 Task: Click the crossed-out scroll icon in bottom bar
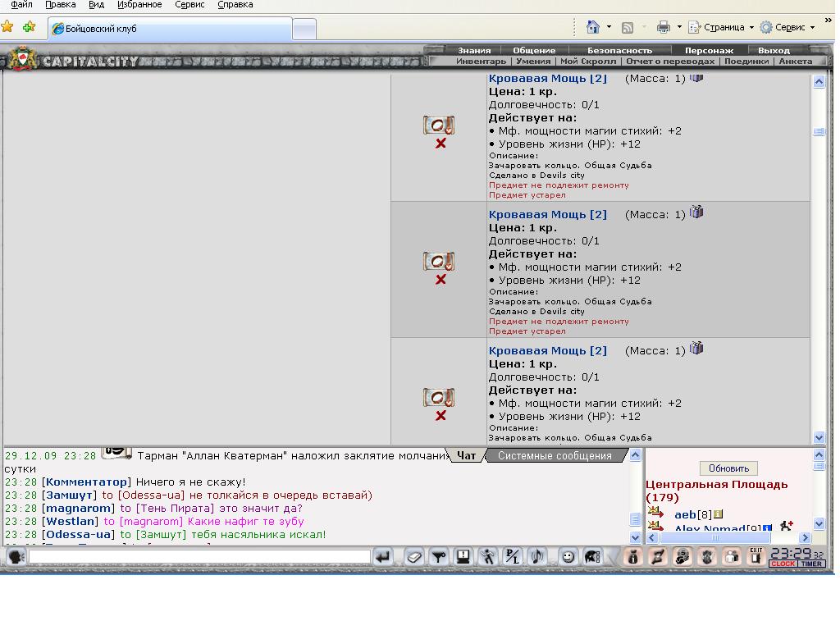pyautogui.click(x=658, y=557)
